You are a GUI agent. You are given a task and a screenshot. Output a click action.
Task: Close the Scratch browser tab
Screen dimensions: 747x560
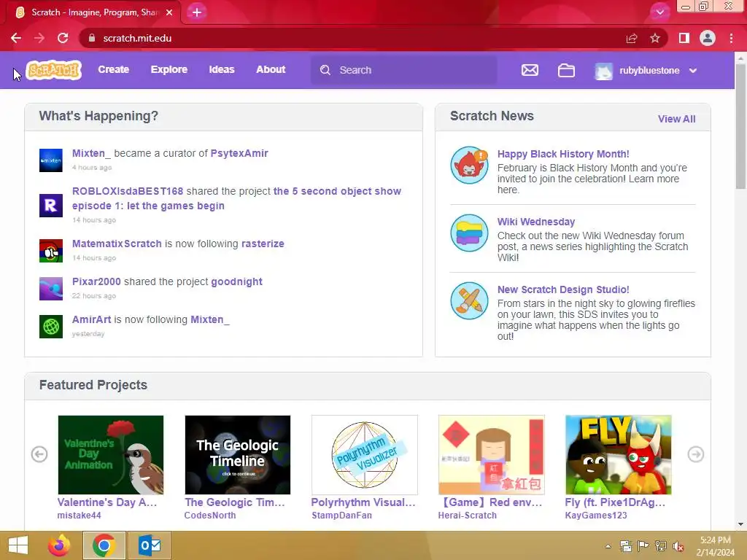[169, 12]
